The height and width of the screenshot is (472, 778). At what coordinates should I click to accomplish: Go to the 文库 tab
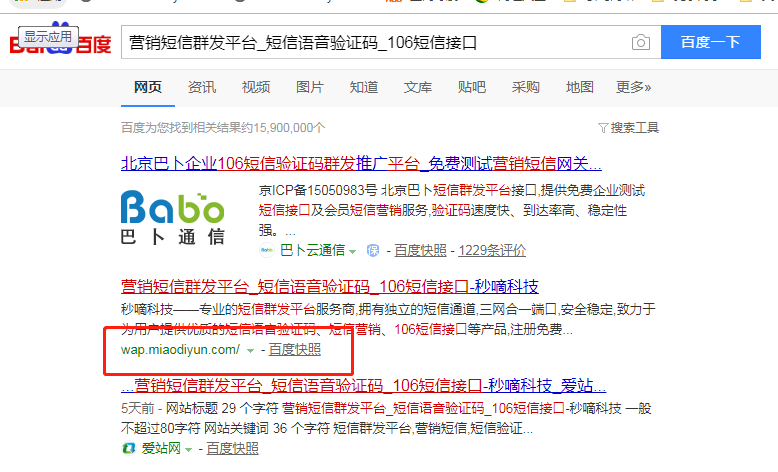(418, 87)
